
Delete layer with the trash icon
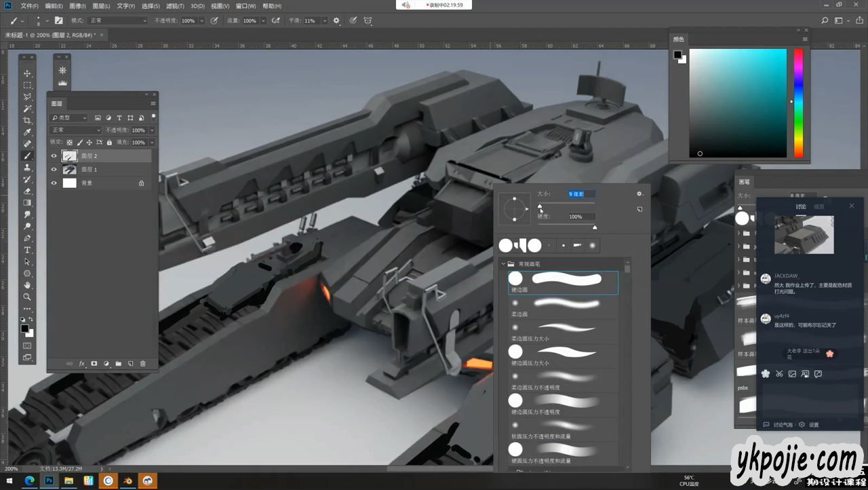142,364
